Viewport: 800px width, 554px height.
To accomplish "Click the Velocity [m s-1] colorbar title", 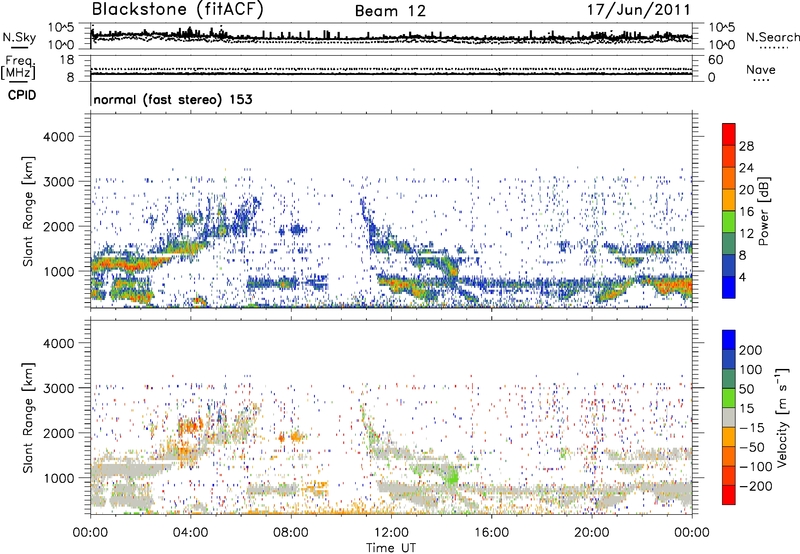I will click(782, 418).
